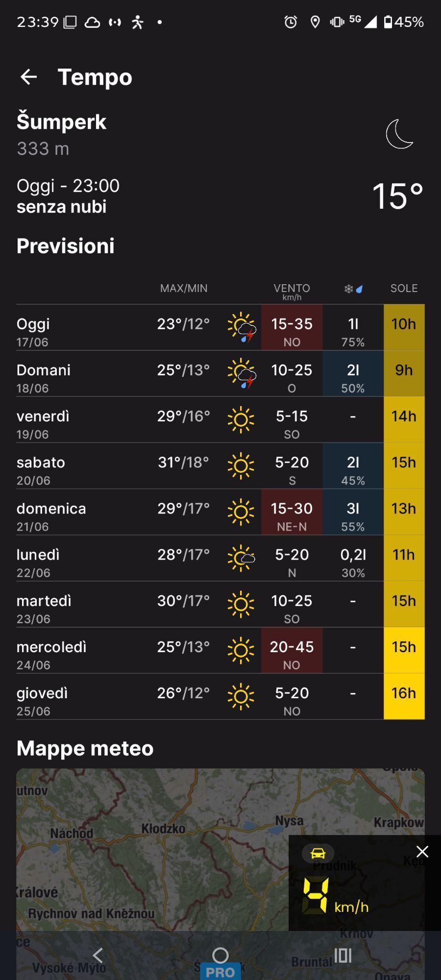Close the km/h speed overlay
The height and width of the screenshot is (980, 441).
(422, 852)
